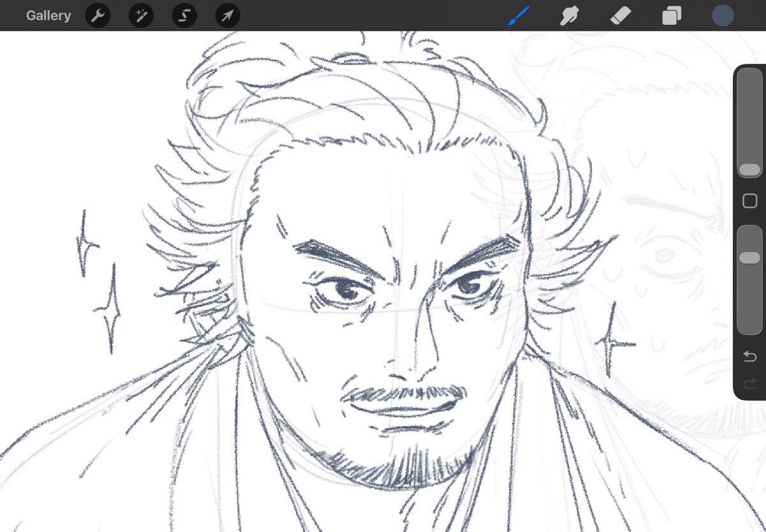Image resolution: width=766 pixels, height=532 pixels.
Task: Redo the undone stroke
Action: (x=750, y=383)
